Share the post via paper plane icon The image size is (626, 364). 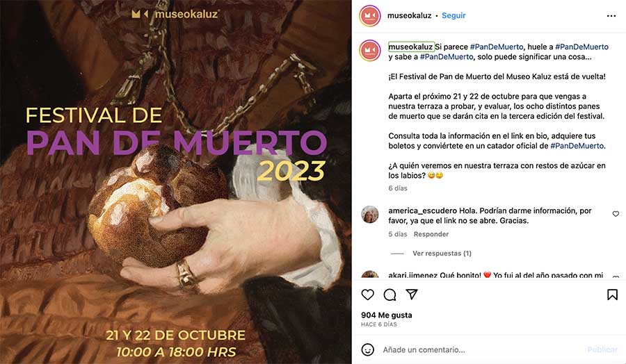pyautogui.click(x=412, y=295)
